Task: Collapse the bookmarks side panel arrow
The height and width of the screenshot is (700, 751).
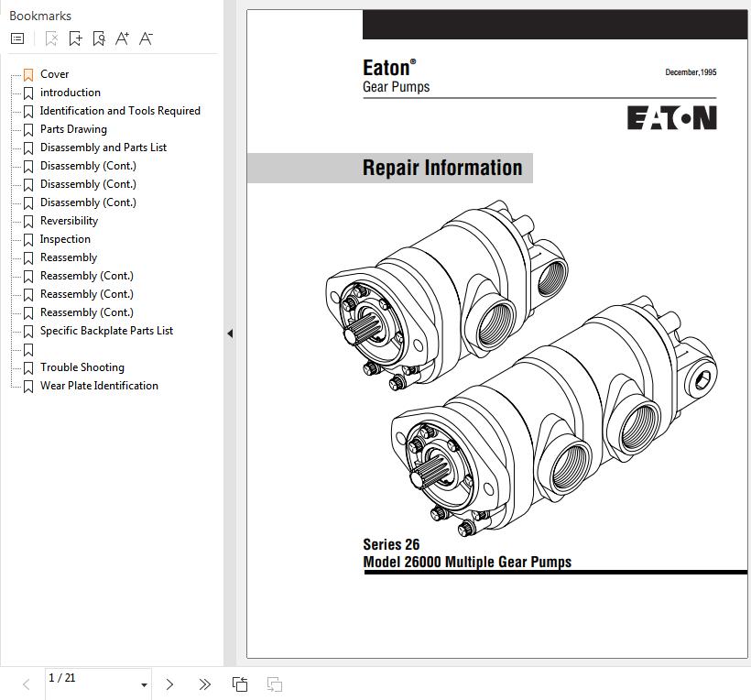Action: click(231, 334)
